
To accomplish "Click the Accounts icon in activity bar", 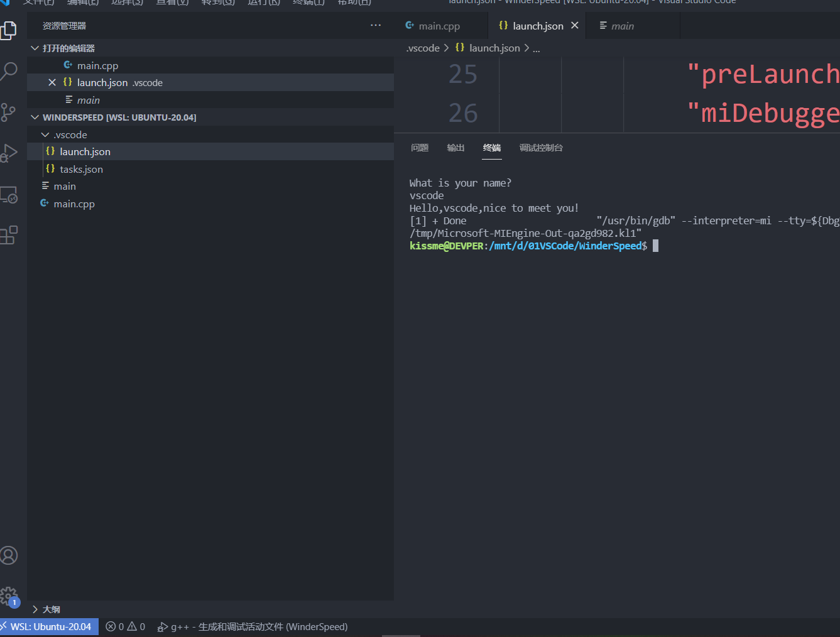I will click(9, 555).
